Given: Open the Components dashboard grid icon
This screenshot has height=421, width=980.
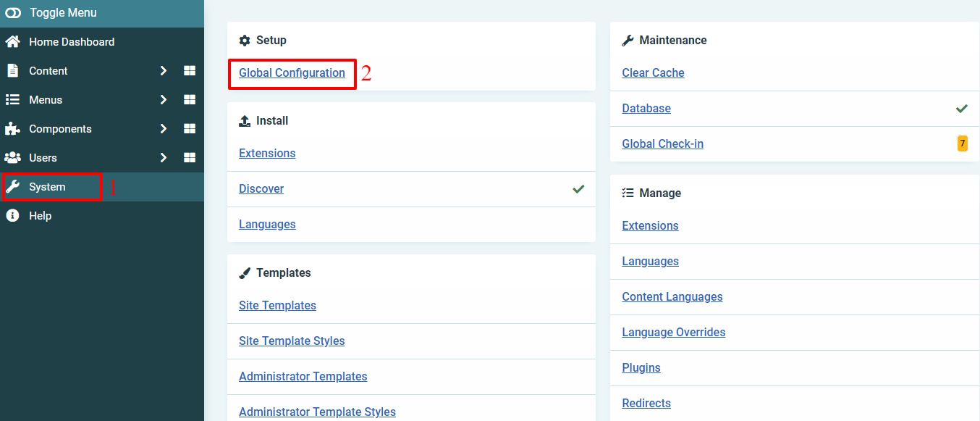Looking at the screenshot, I should tap(189, 128).
